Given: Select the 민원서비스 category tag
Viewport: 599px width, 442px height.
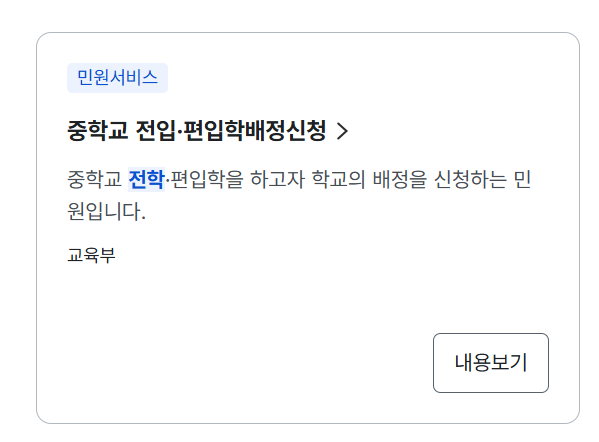Looking at the screenshot, I should click(117, 78).
